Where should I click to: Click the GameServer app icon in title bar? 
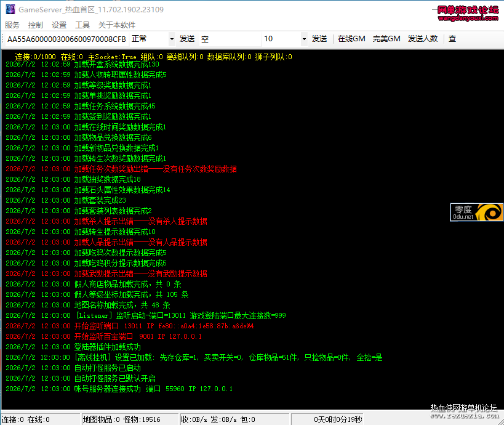point(10,9)
